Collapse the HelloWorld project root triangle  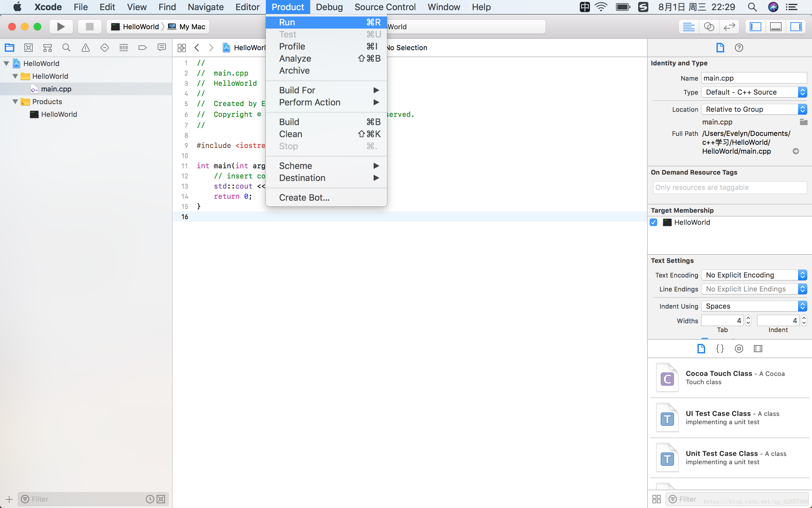pyautogui.click(x=6, y=63)
